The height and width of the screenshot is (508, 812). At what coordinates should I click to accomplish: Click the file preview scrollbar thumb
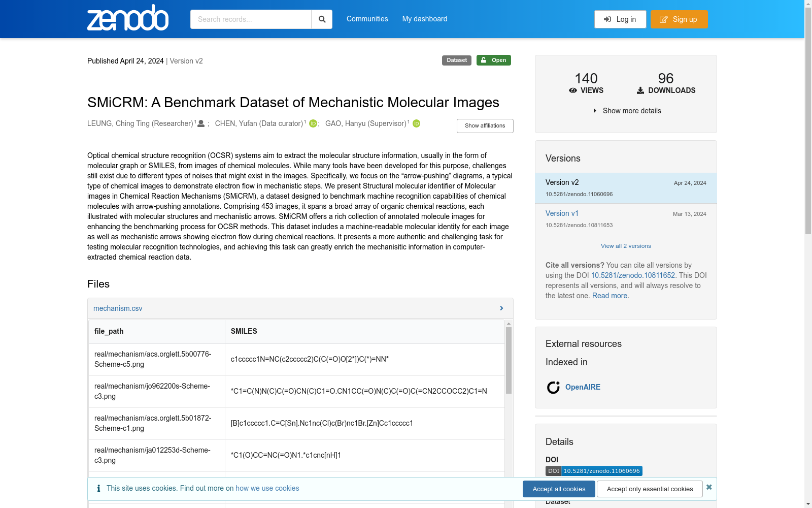coord(509,360)
